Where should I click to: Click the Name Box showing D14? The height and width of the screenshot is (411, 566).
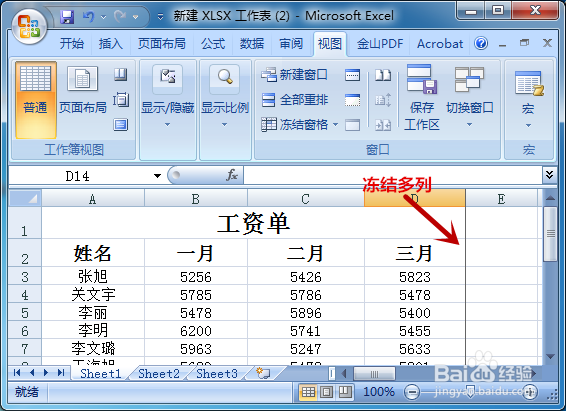point(78,176)
